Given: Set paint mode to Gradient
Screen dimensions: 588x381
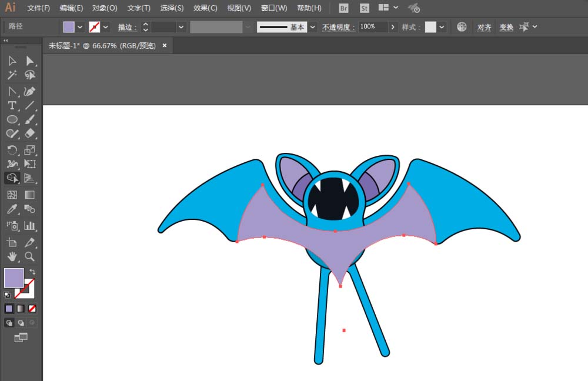Looking at the screenshot, I should coord(21,308).
